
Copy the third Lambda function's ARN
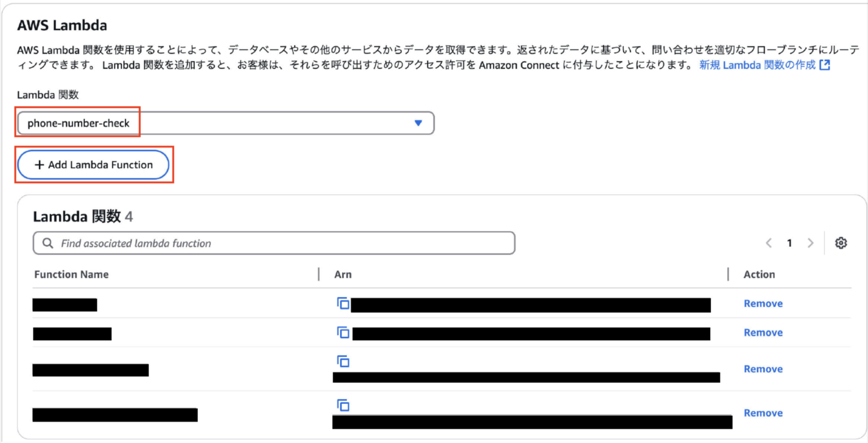point(344,362)
